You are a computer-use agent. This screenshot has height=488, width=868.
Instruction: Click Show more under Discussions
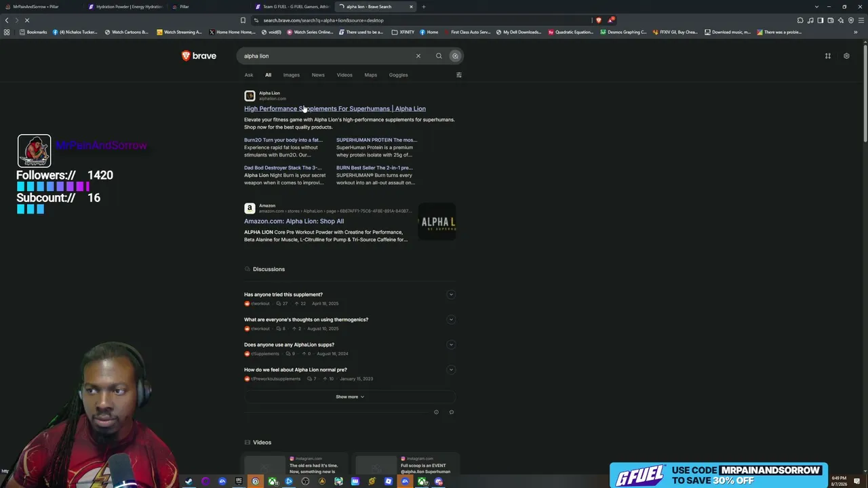[x=350, y=397]
